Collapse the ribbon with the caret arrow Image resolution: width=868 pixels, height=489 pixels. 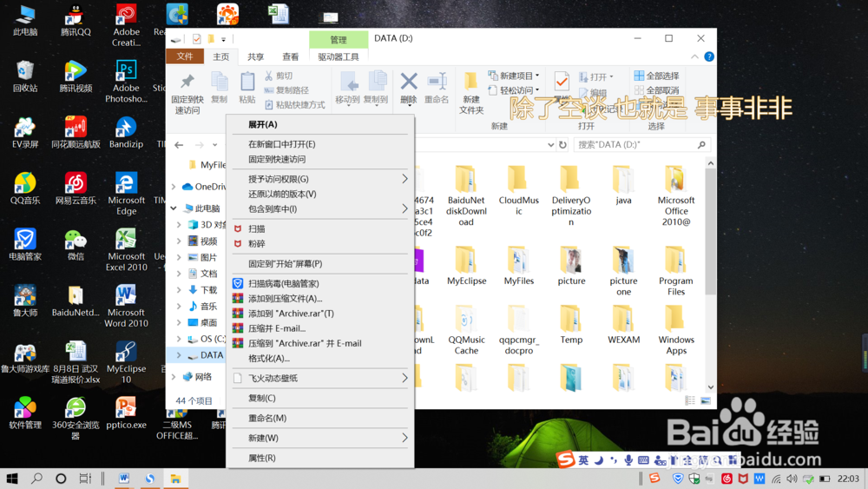pyautogui.click(x=694, y=56)
